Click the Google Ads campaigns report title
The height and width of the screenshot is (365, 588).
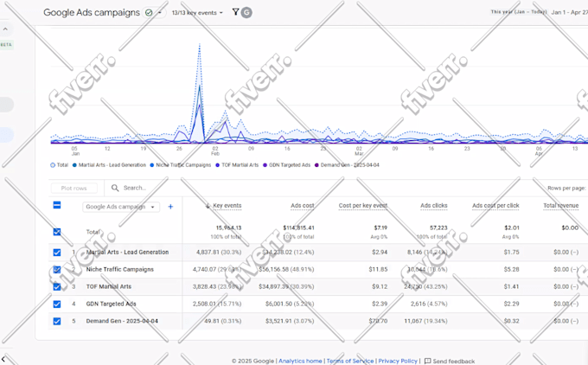coord(92,12)
